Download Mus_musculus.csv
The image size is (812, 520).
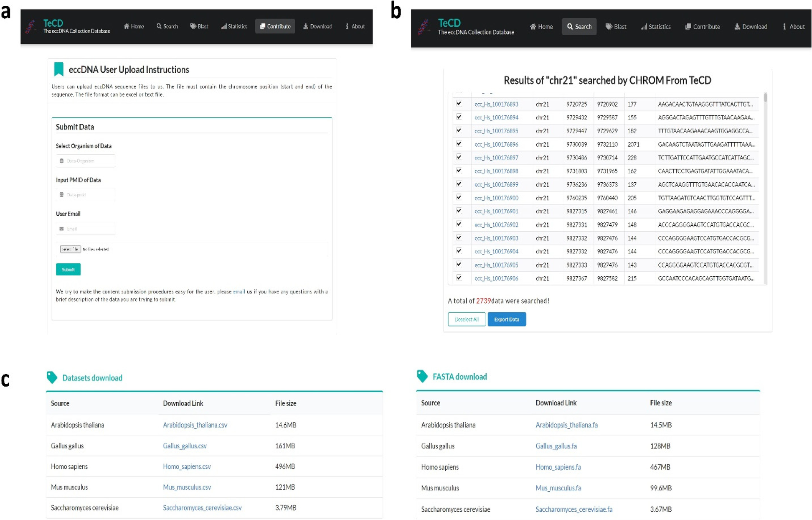point(187,487)
